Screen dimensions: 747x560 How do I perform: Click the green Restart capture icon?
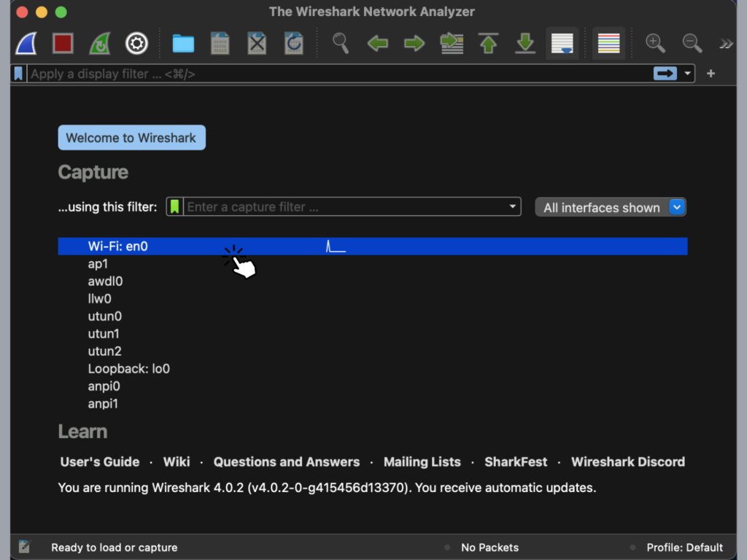coord(100,44)
